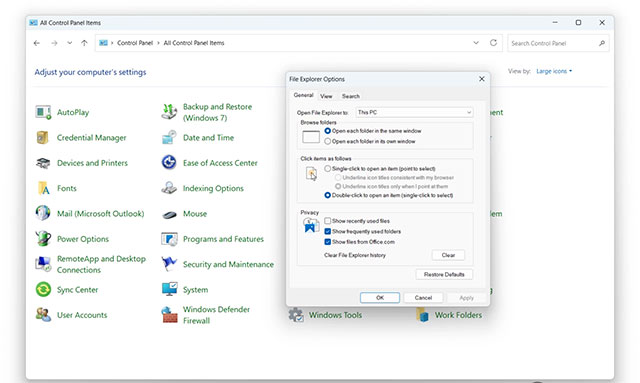
Task: Click the search magnifier icon
Action: pyautogui.click(x=602, y=43)
